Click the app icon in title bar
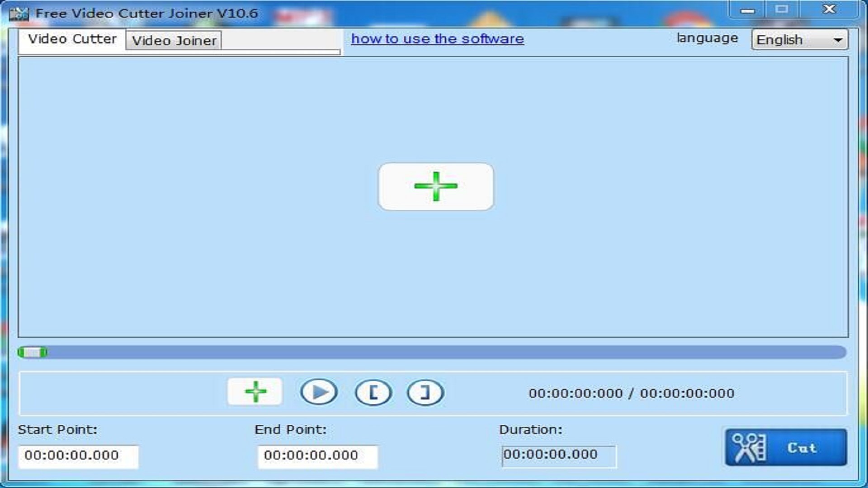 19,14
